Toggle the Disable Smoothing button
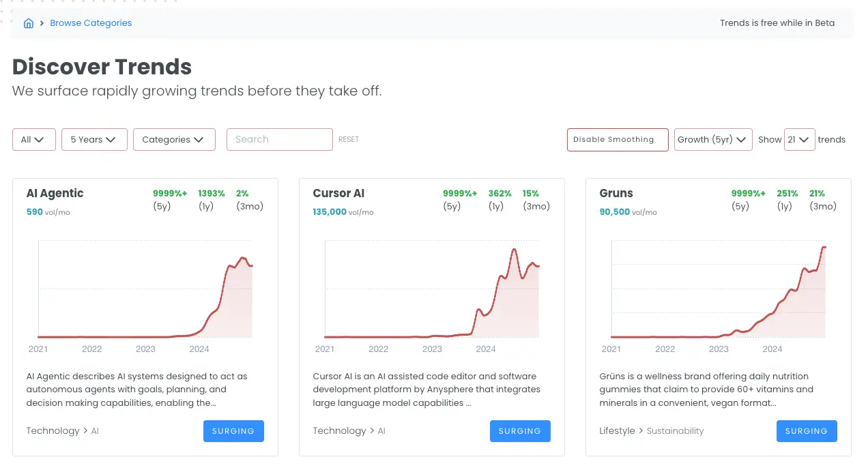This screenshot has height=468, width=868. [617, 140]
